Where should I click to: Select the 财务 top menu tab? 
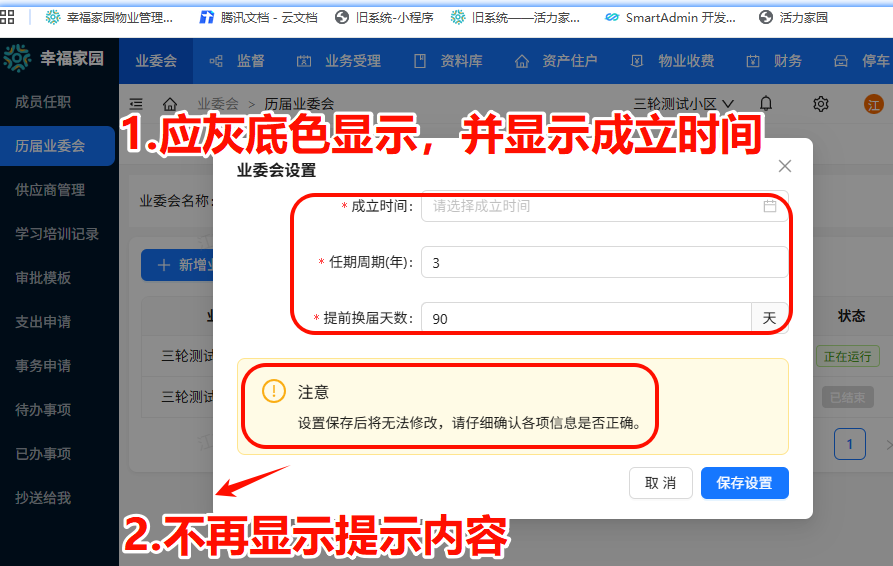coord(774,61)
